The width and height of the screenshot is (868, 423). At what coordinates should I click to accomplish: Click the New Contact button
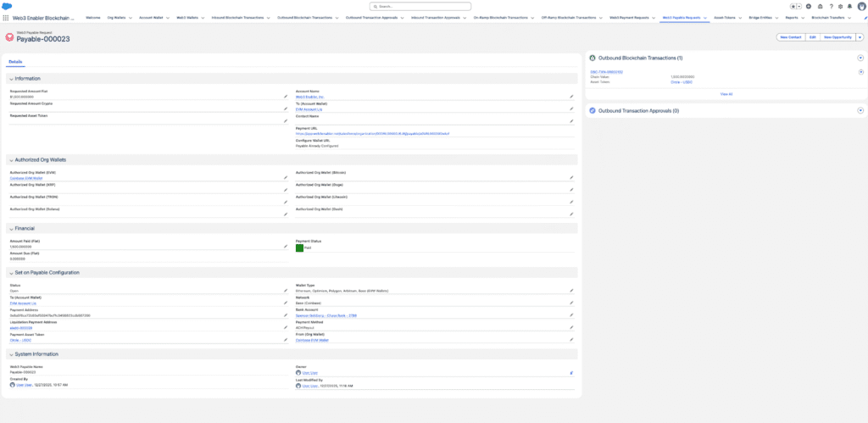[x=790, y=37]
